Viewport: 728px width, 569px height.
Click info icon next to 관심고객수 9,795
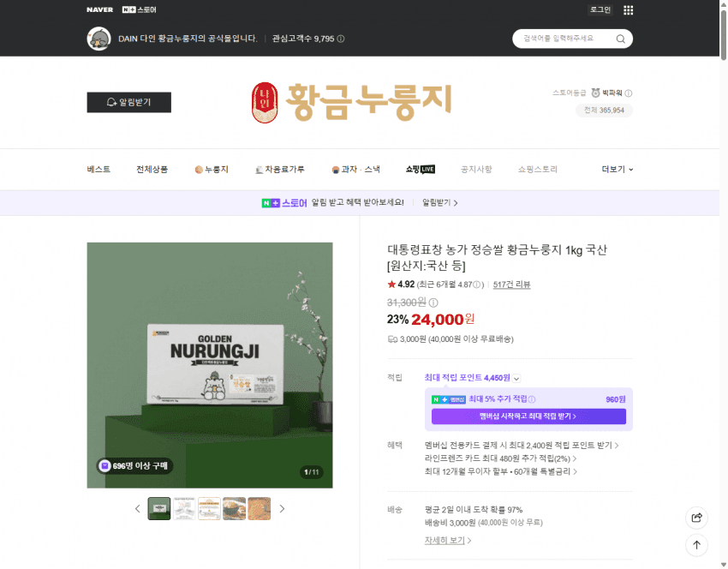[x=341, y=39]
